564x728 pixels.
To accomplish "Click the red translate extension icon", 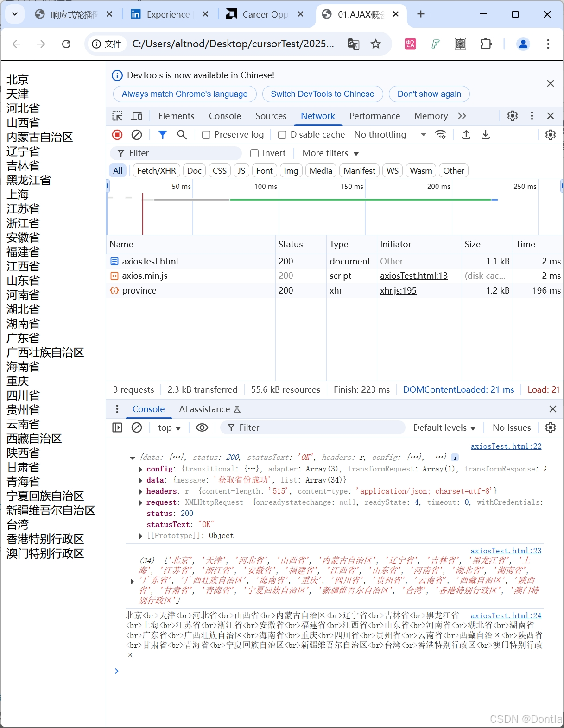I will [411, 44].
